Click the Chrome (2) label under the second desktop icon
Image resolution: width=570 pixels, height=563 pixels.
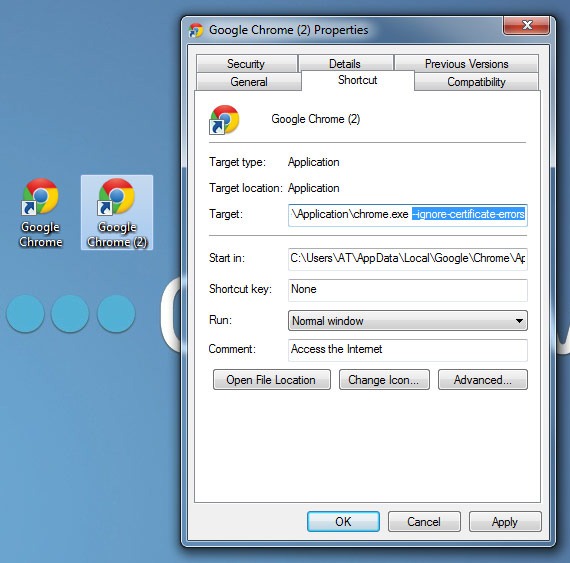point(117,242)
